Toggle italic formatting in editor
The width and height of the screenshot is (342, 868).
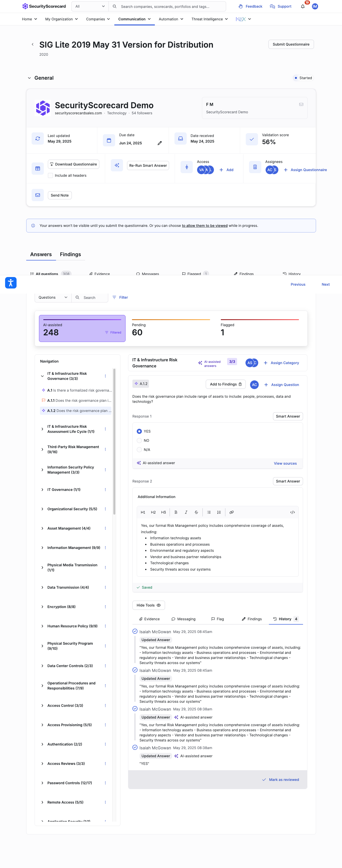(x=186, y=512)
